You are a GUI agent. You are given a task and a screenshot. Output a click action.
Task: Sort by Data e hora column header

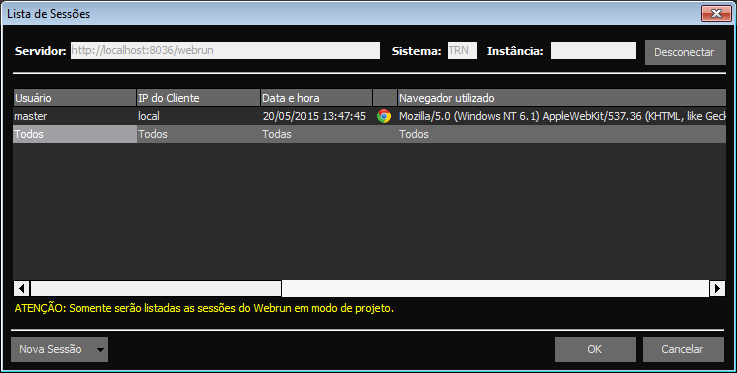pos(316,98)
